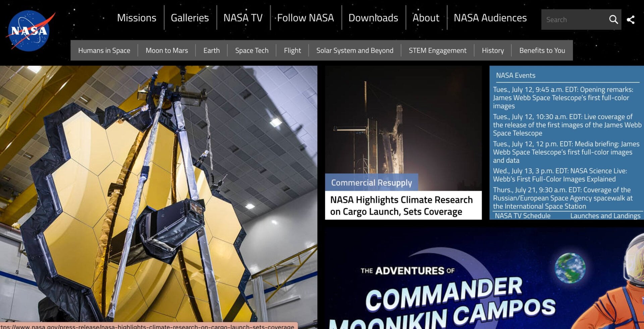Select the Flight topic
Screen dimensions: 644x329
(x=292, y=50)
